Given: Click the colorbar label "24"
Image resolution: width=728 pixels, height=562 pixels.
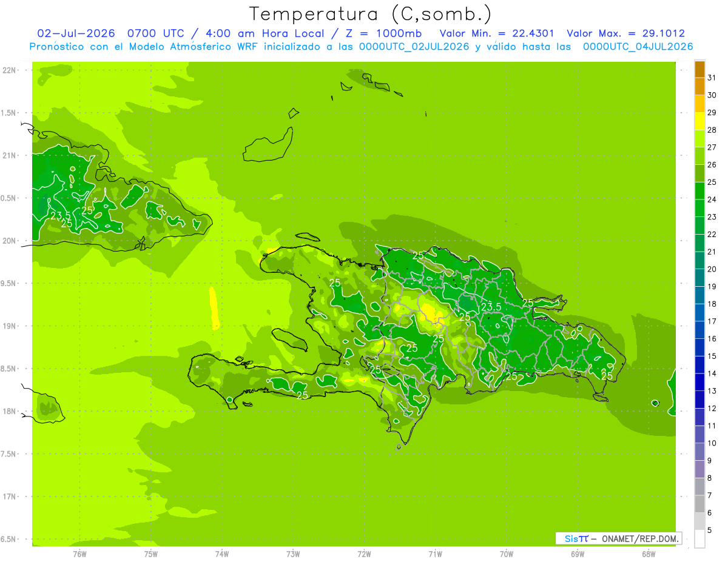Looking at the screenshot, I should tap(712, 199).
